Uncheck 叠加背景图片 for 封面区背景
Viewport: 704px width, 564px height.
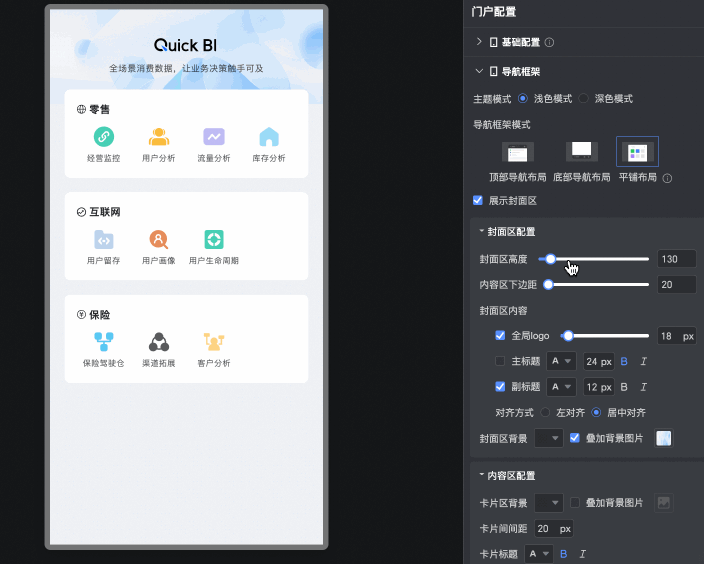pyautogui.click(x=575, y=438)
